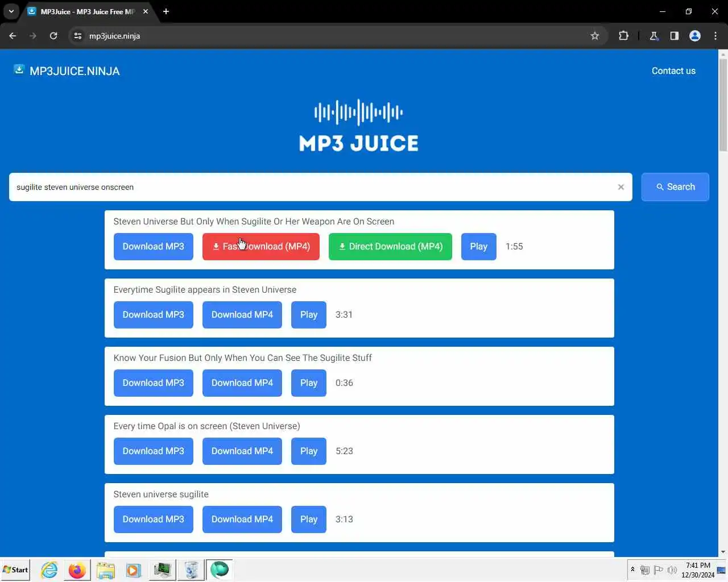Click the browser forward arrow
The width and height of the screenshot is (728, 582).
[x=33, y=36]
